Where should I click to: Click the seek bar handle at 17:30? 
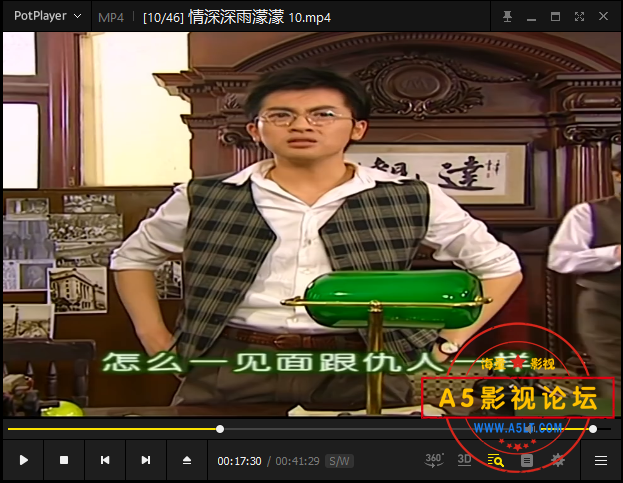point(220,429)
